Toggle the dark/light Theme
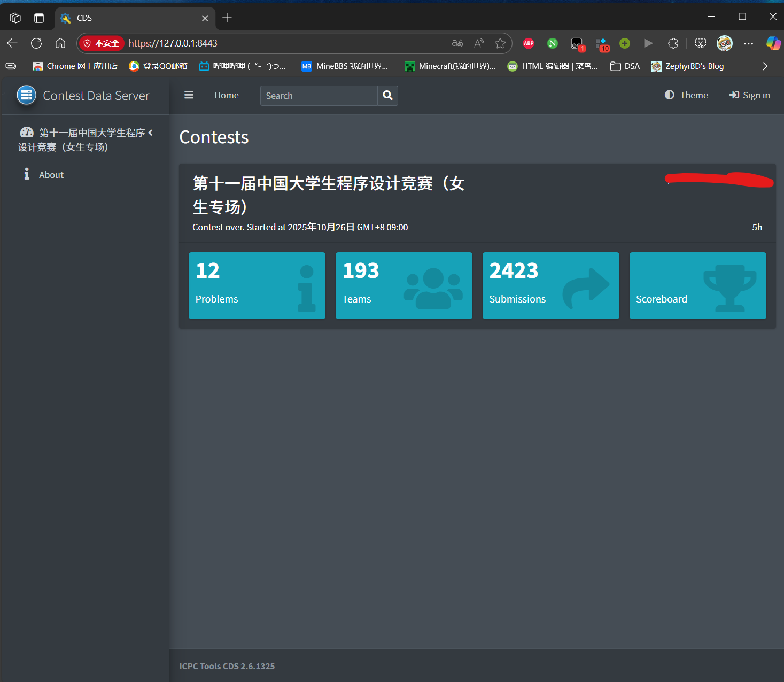The image size is (784, 682). 686,95
